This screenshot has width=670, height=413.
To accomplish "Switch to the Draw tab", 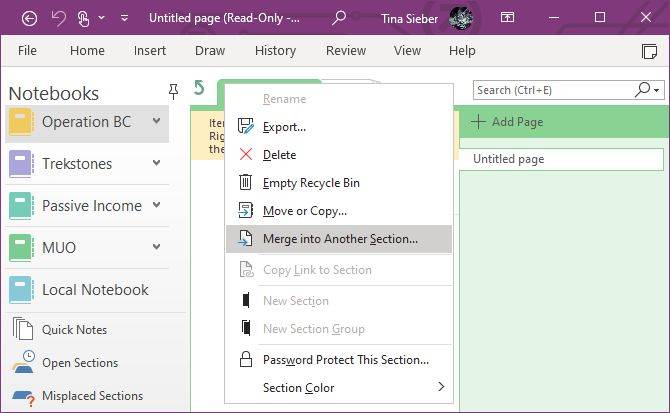I will [210, 50].
